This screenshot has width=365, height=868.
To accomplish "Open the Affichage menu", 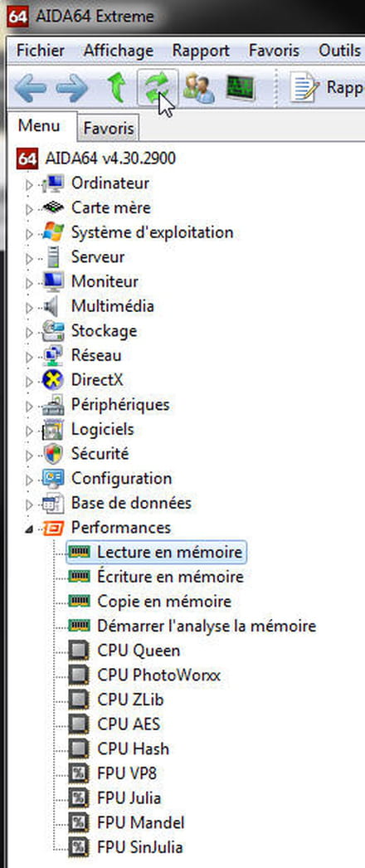I will pos(119,51).
